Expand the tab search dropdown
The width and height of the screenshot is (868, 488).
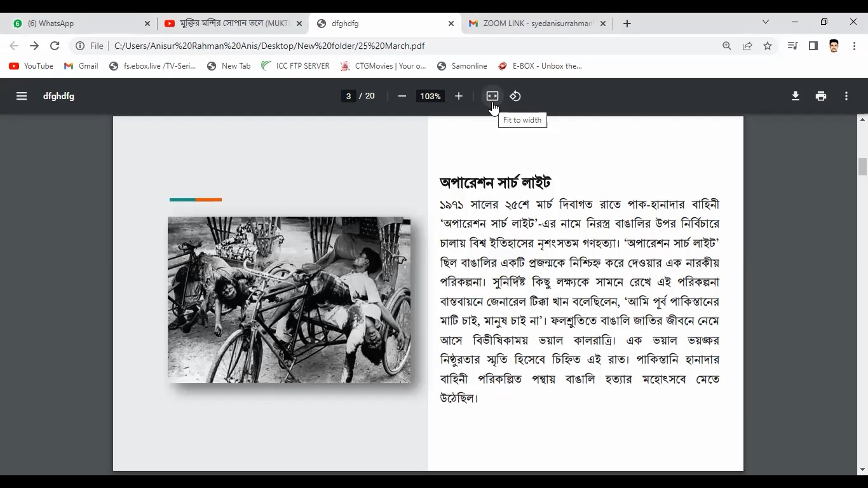766,22
